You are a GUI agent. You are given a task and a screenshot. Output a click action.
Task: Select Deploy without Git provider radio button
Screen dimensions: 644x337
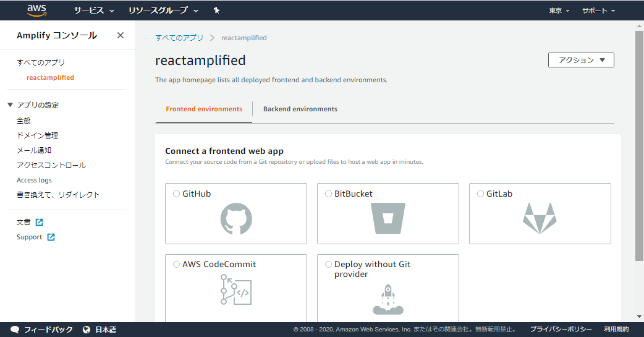click(x=328, y=264)
